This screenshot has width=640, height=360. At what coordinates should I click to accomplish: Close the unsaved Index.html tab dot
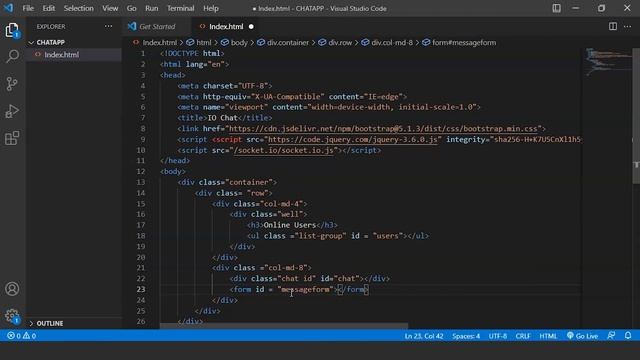[x=251, y=27]
